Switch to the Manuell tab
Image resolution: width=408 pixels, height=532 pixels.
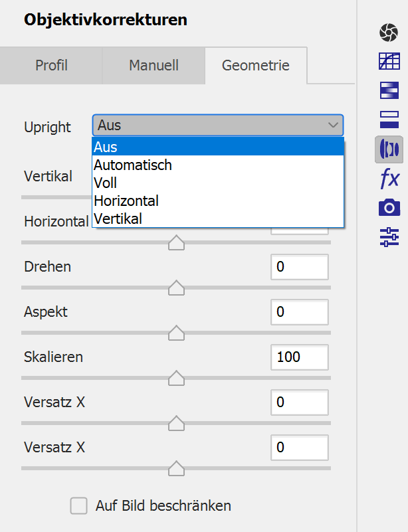point(153,66)
